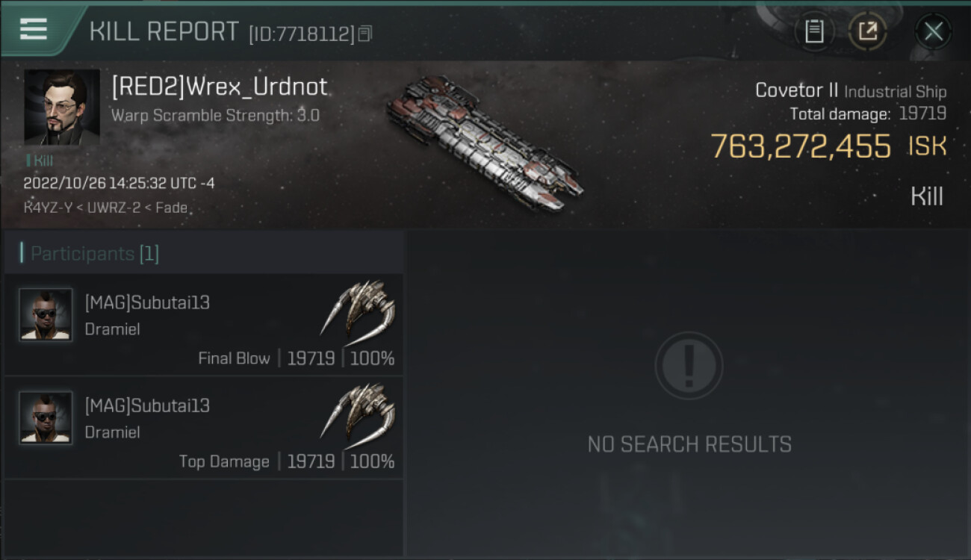971x560 pixels.
Task: Click the K4YZ-Y system location link
Action: [48, 208]
